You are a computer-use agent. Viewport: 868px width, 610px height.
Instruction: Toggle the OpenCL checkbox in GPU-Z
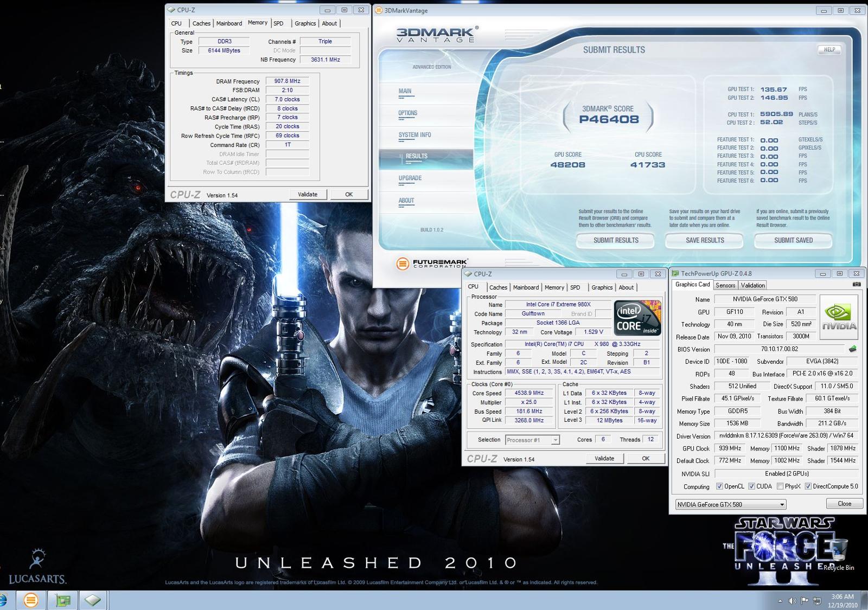point(719,486)
